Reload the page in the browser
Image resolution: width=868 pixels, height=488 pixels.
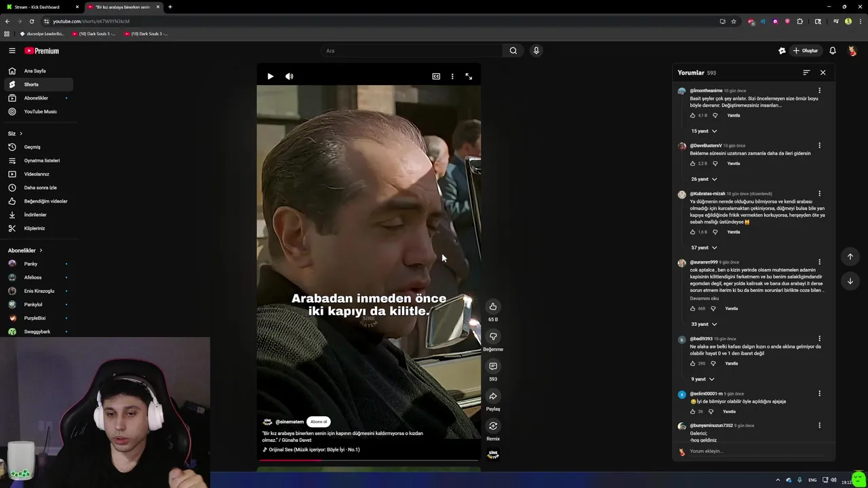(x=31, y=21)
